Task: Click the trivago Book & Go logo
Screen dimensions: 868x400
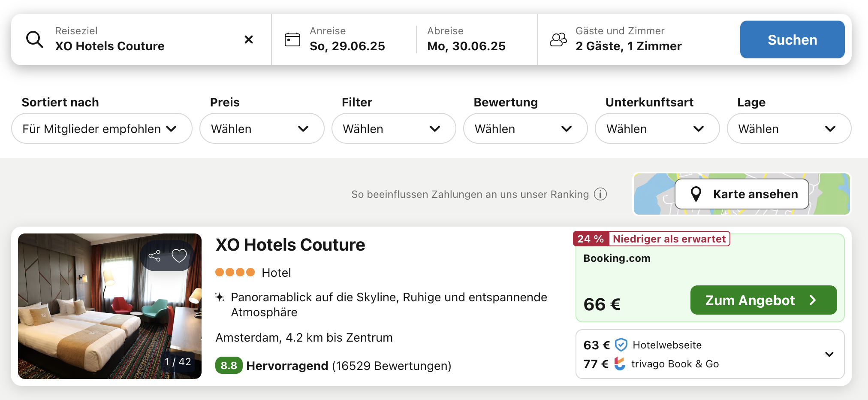Action: point(620,364)
